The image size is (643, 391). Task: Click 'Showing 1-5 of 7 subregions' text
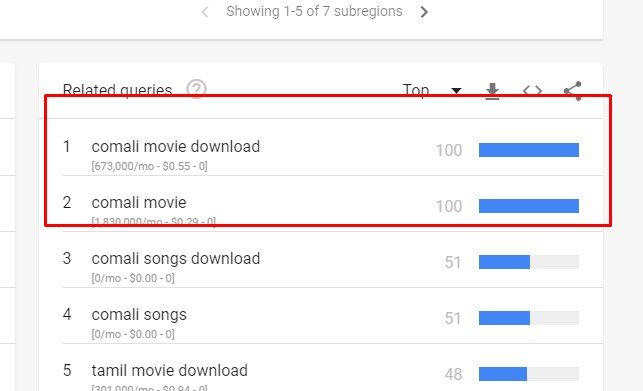point(314,11)
